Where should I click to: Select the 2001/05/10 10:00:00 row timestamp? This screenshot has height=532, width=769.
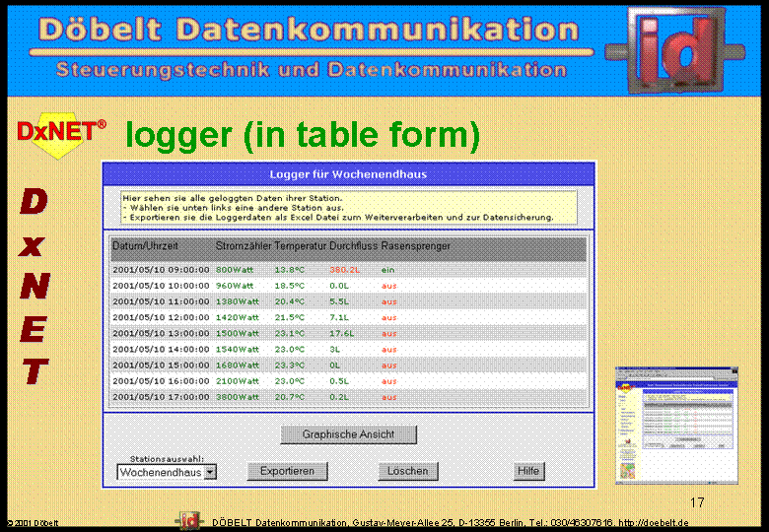(161, 286)
